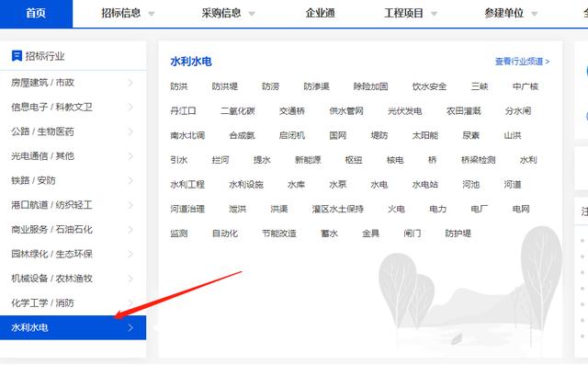Image resolution: width=588 pixels, height=365 pixels.
Task: Select 化学工学 / 消防 category
Action: tap(42, 302)
